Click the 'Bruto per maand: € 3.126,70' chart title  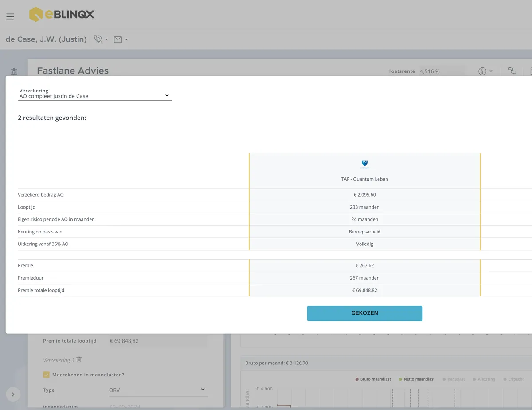277,363
